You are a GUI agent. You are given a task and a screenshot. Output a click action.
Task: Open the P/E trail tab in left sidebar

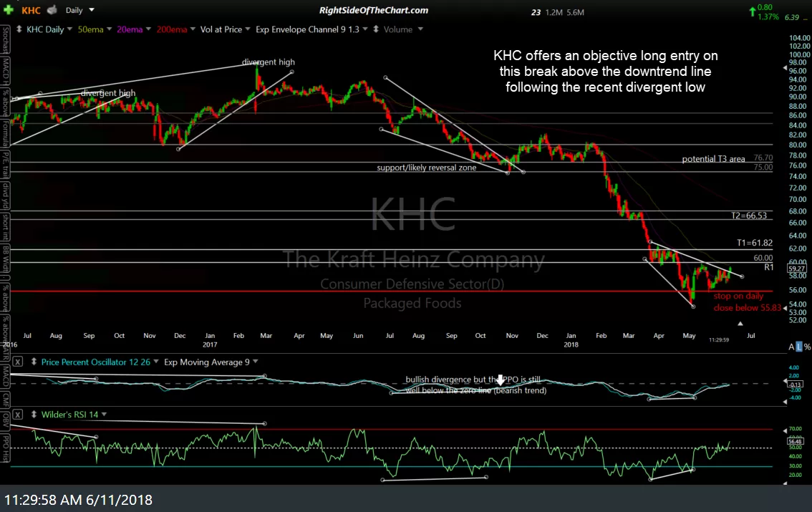pyautogui.click(x=5, y=165)
